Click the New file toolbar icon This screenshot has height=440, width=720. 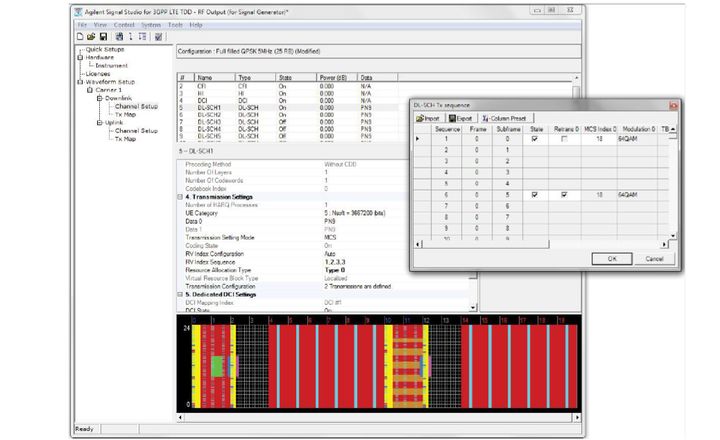pyautogui.click(x=81, y=36)
